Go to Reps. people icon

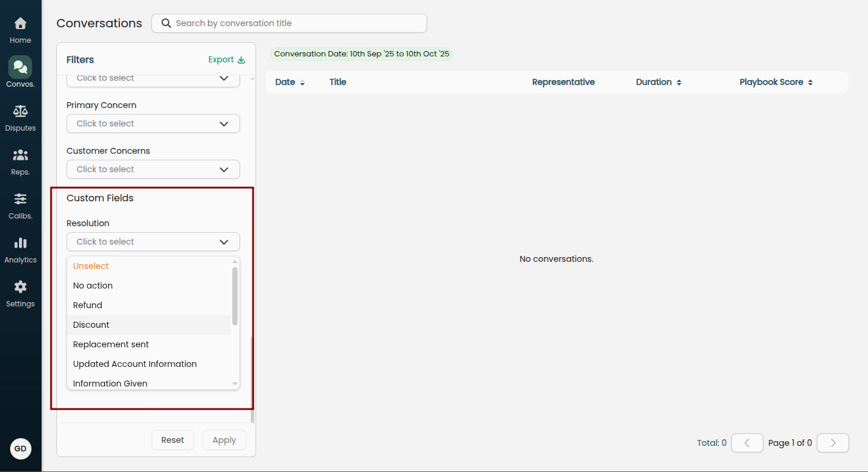(20, 156)
